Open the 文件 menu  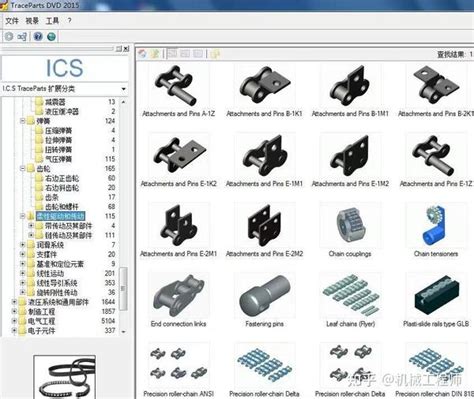tap(12, 21)
